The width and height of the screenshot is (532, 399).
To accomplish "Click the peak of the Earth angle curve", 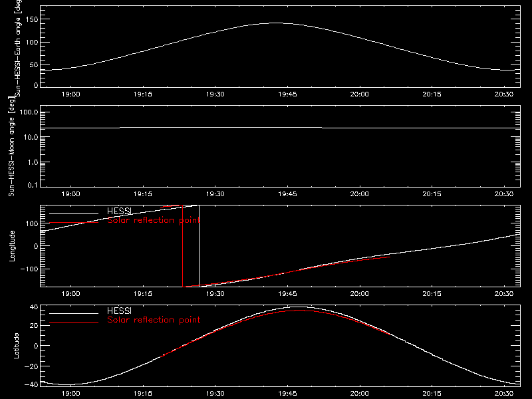I will (276, 23).
